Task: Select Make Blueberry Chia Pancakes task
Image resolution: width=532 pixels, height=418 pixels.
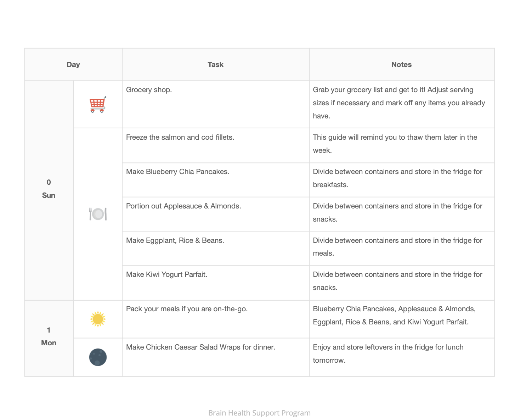Action: (x=177, y=172)
